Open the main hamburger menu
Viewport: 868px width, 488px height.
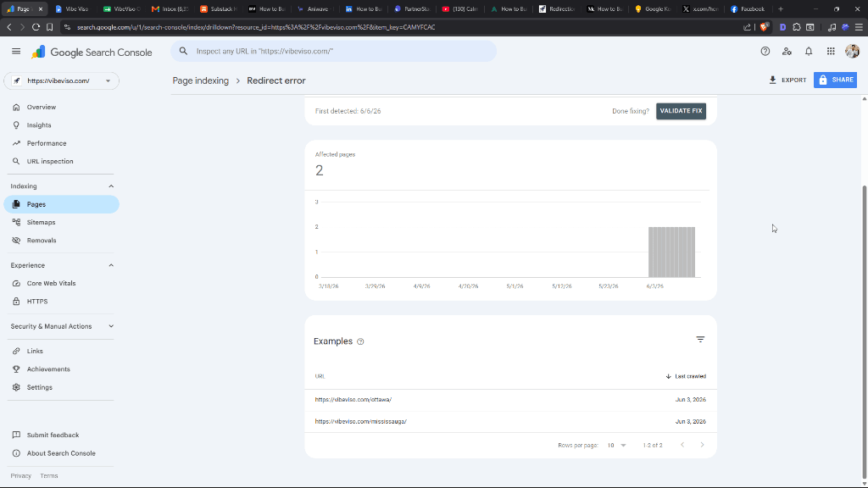coord(16,52)
